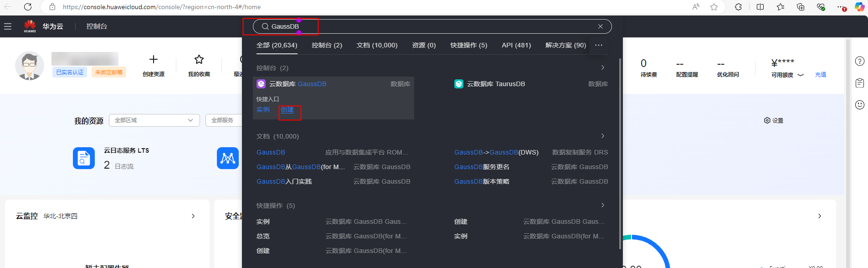This screenshot has width=868, height=268.
Task: Click the 实例 quick link under GaussDB
Action: [x=263, y=109]
